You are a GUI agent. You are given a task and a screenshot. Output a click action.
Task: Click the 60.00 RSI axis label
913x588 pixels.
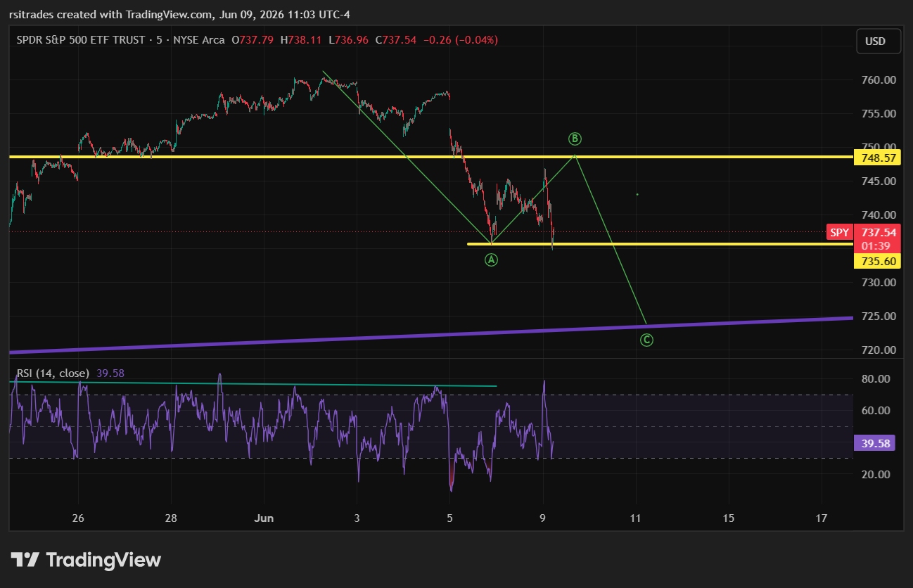[x=876, y=411]
